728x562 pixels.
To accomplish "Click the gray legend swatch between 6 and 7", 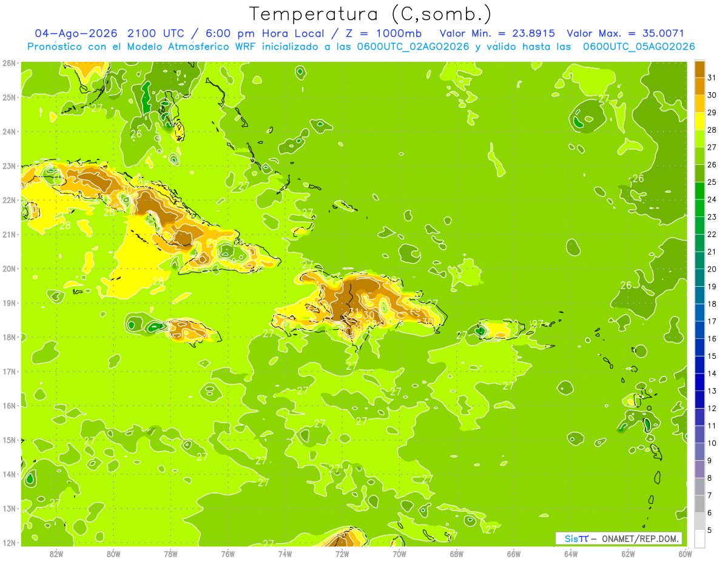I will 699,504.
